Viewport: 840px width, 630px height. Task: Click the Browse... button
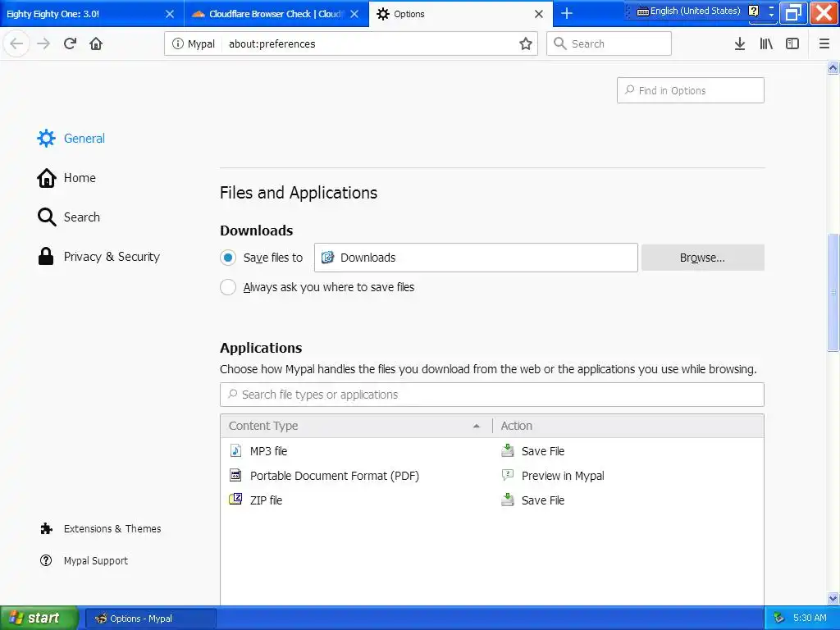click(x=702, y=258)
